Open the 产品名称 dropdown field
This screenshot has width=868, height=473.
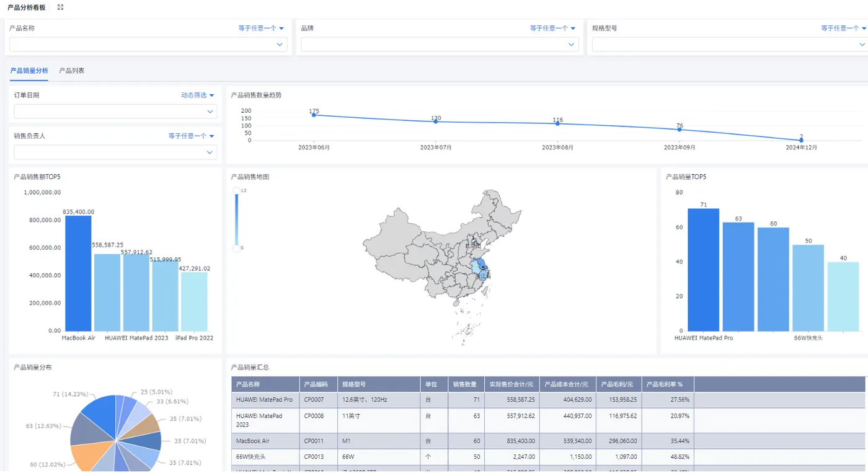pyautogui.click(x=148, y=44)
